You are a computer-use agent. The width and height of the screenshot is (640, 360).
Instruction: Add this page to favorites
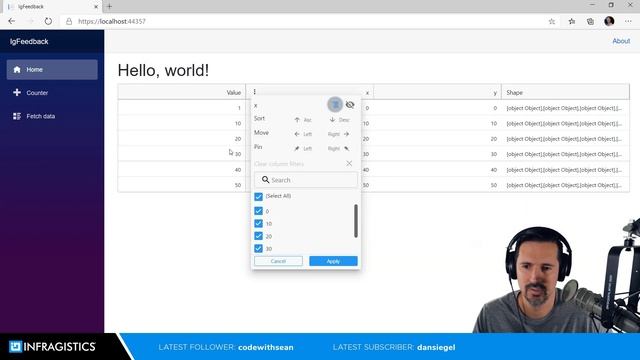point(551,21)
